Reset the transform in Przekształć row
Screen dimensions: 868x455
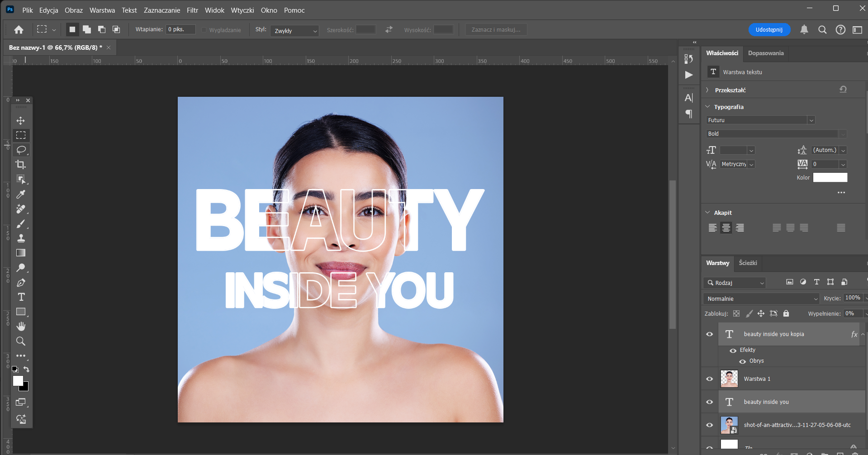(x=843, y=90)
